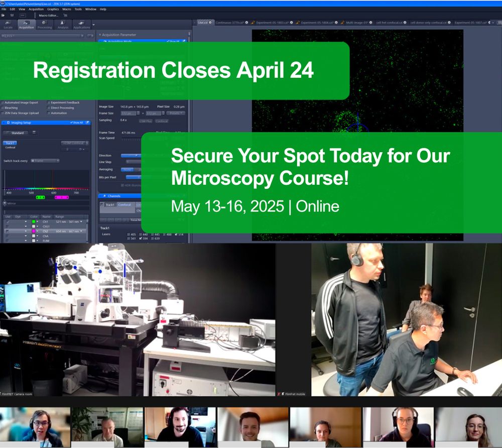The image size is (502, 448).
Task: Enable ZEN Data Storage Upload checkbox
Action: [x=3, y=113]
